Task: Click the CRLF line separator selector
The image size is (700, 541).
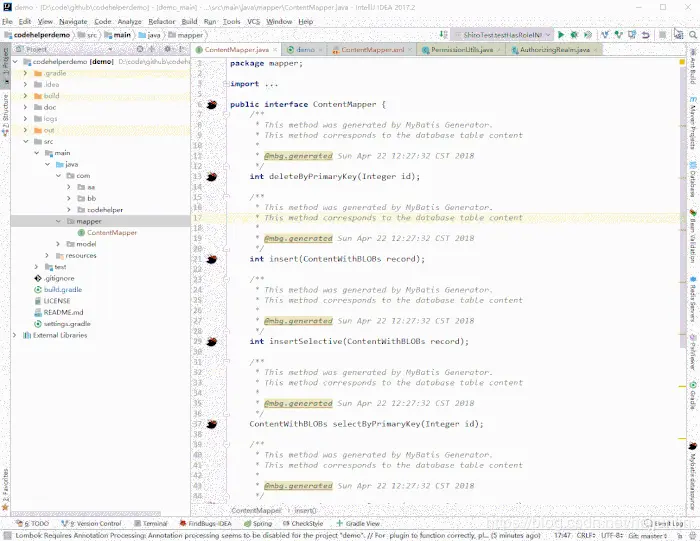Action: (586, 535)
